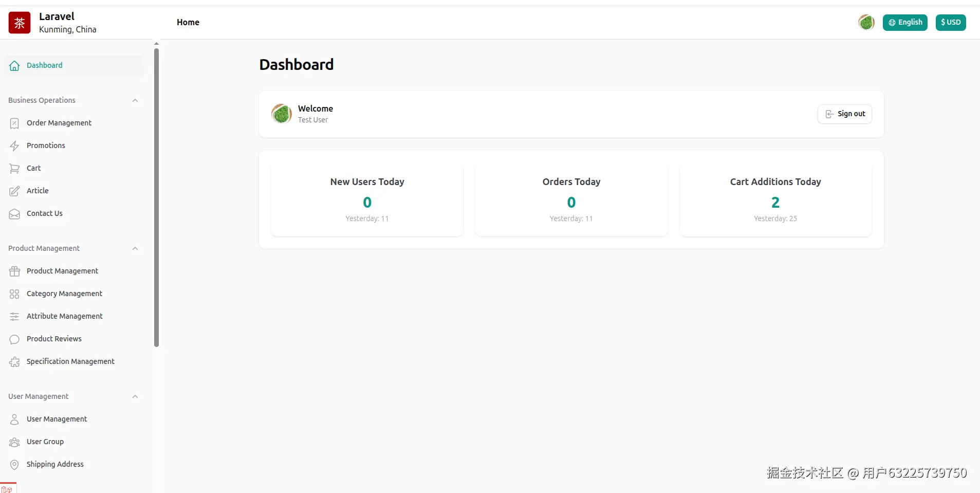Click the Cart Additions value 2

coord(775,203)
